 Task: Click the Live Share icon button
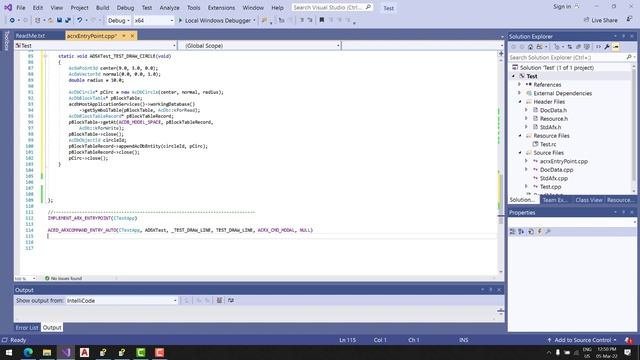[600, 20]
